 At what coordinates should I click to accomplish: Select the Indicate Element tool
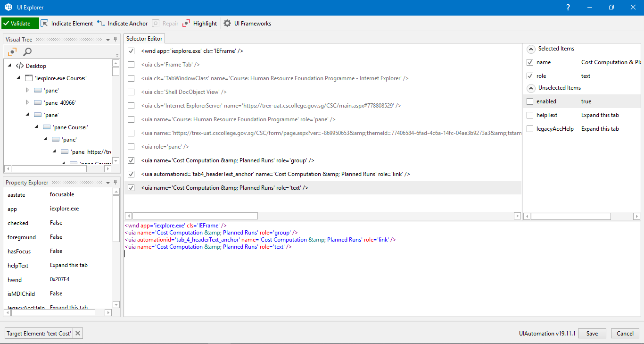(x=66, y=23)
